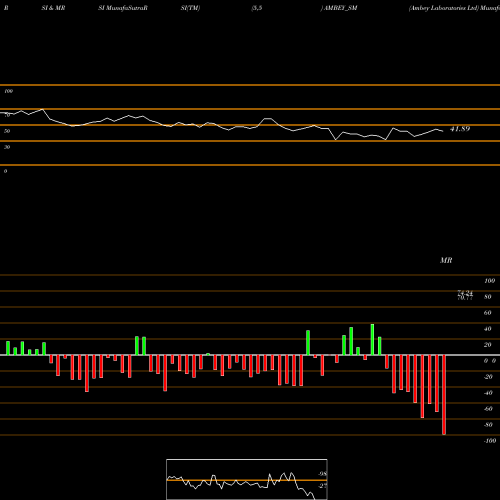Click the -40 label on MR right axis
The image size is (500, 500).
(488, 393)
